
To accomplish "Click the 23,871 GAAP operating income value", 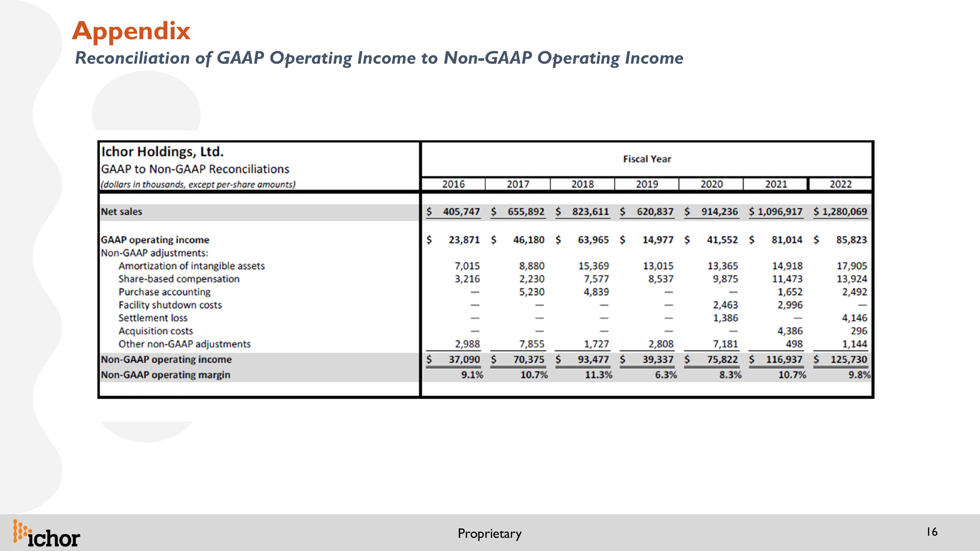I will 464,240.
